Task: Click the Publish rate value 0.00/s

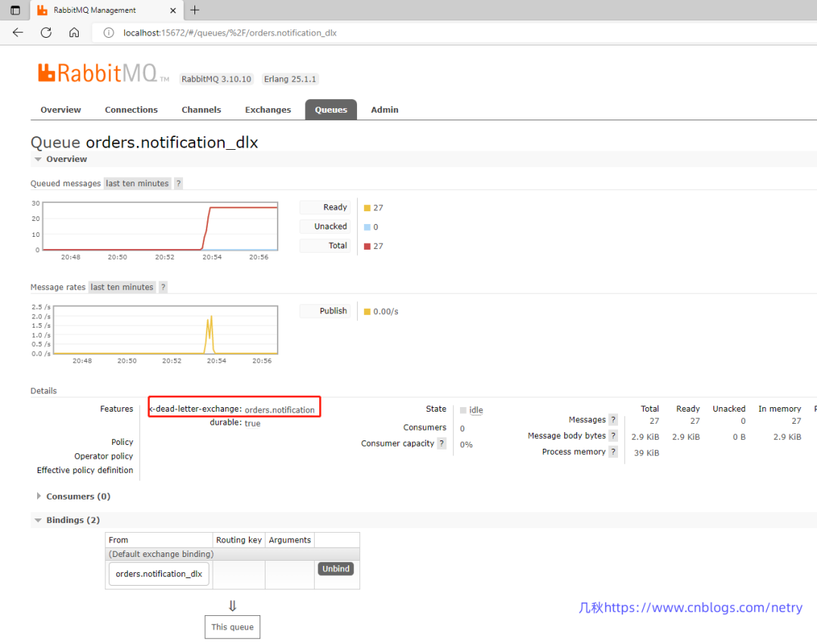Action: pos(386,312)
